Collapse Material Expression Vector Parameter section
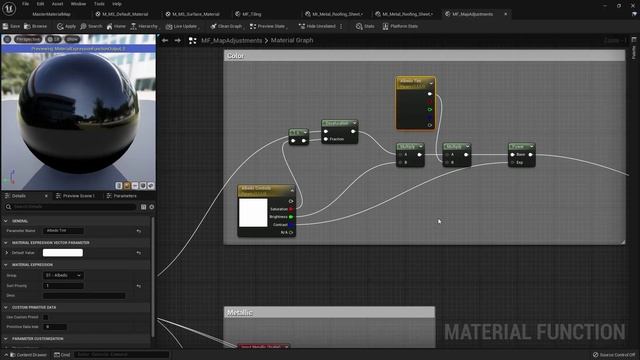 (6, 242)
